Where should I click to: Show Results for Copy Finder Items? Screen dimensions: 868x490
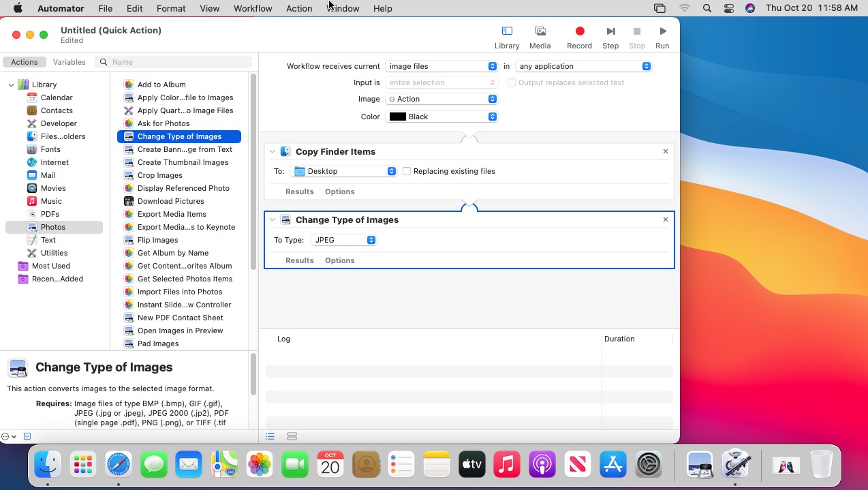[299, 192]
